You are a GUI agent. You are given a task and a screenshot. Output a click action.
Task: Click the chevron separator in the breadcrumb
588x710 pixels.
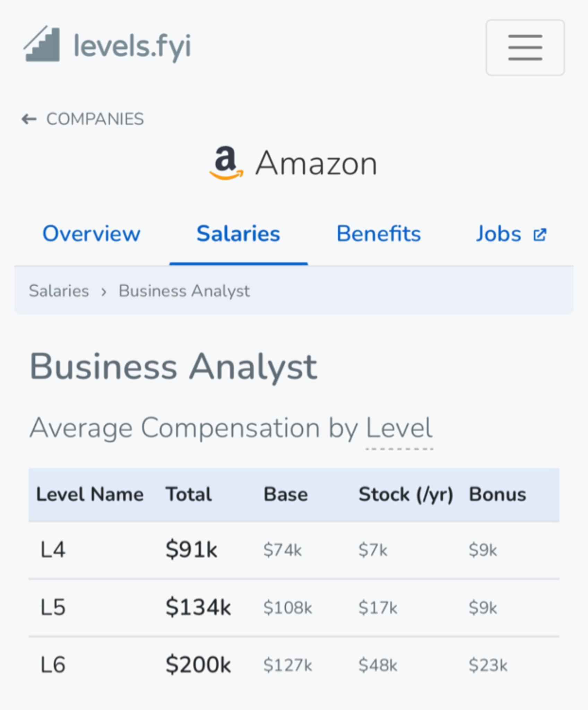[x=104, y=292]
